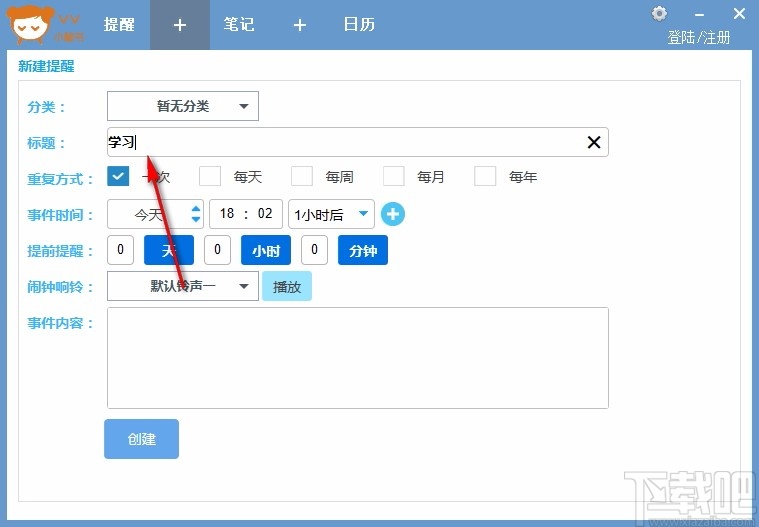Uncheck the 一次 repeat option
Image resolution: width=759 pixels, height=527 pixels.
[118, 176]
